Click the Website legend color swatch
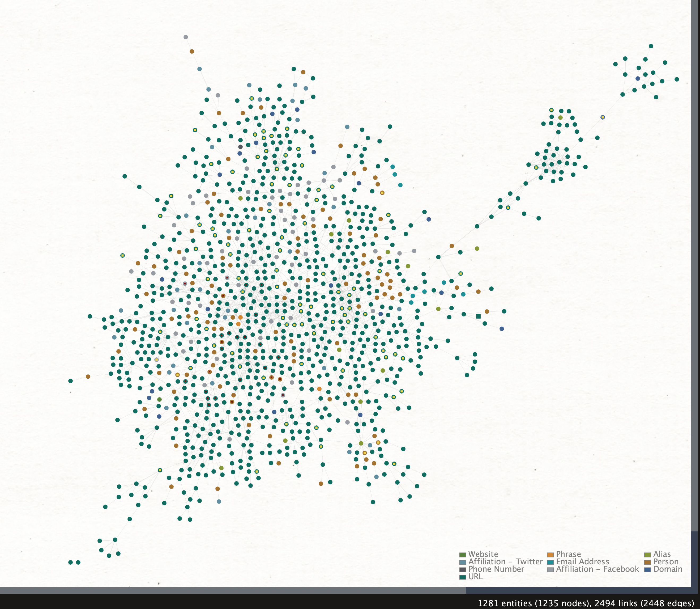 (462, 555)
